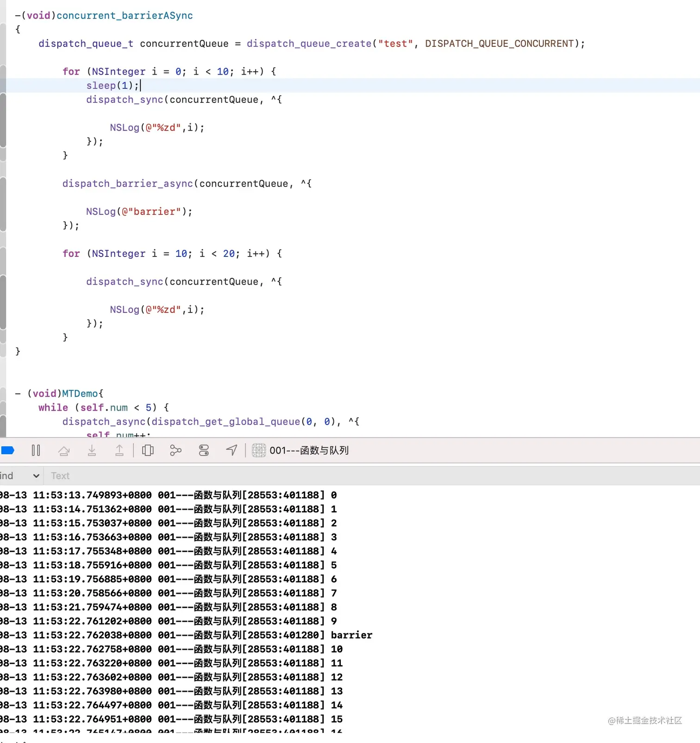Click the console log line printing 9
This screenshot has width=700, height=743.
pyautogui.click(x=169, y=621)
